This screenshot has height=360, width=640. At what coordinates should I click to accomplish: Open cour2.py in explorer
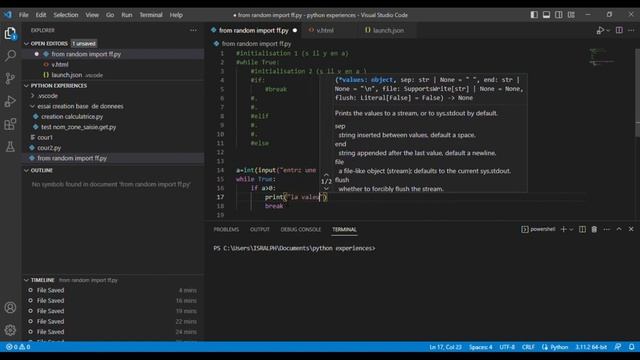pyautogui.click(x=49, y=148)
